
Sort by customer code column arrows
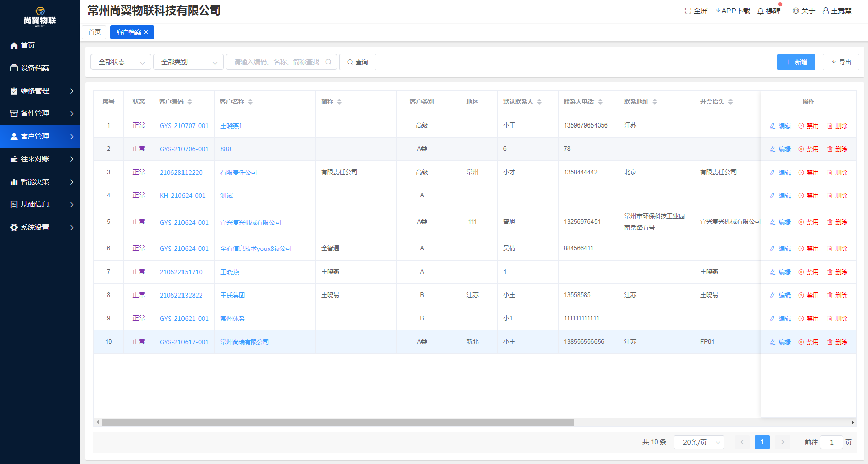pyautogui.click(x=190, y=102)
